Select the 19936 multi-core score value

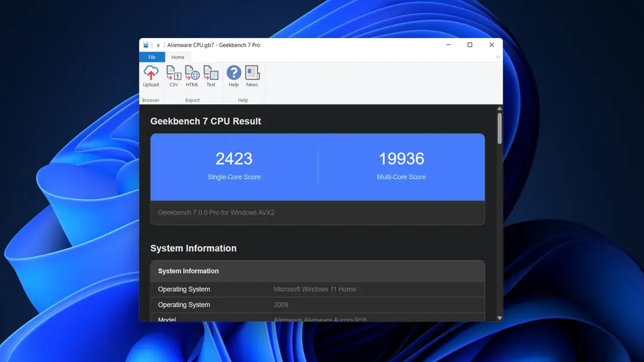tap(401, 159)
